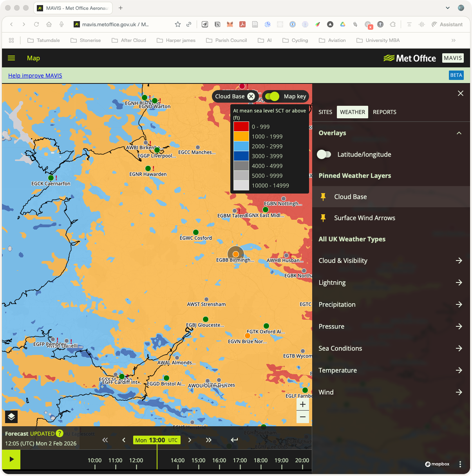Select the EGBJ Gloucester site marker
472x476 pixels.
click(206, 319)
